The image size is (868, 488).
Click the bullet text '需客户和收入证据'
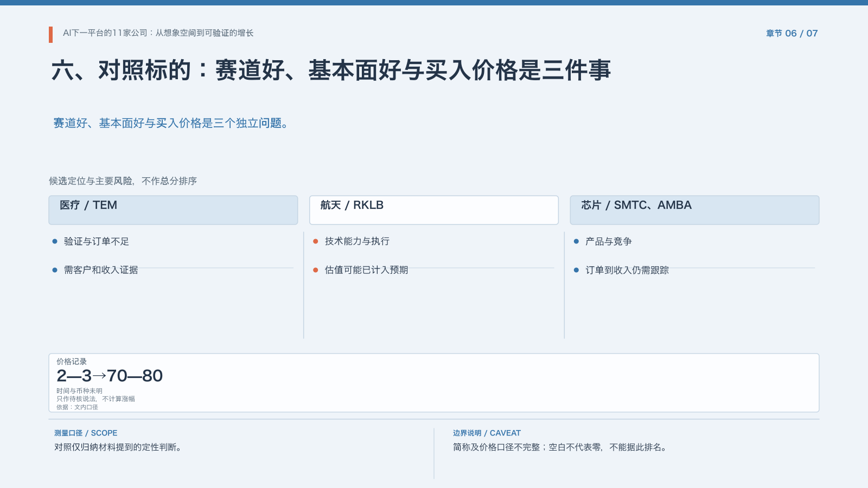101,270
